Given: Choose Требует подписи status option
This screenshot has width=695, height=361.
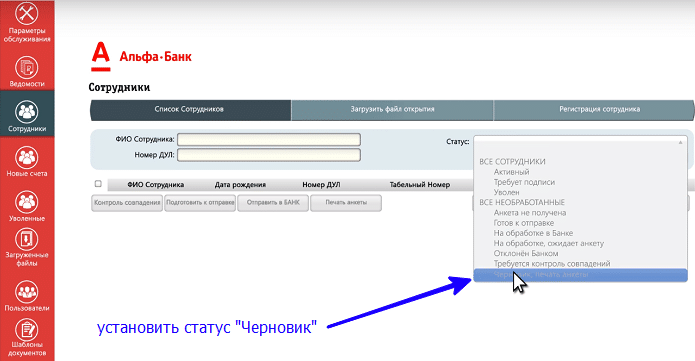Looking at the screenshot, I should click(x=524, y=182).
